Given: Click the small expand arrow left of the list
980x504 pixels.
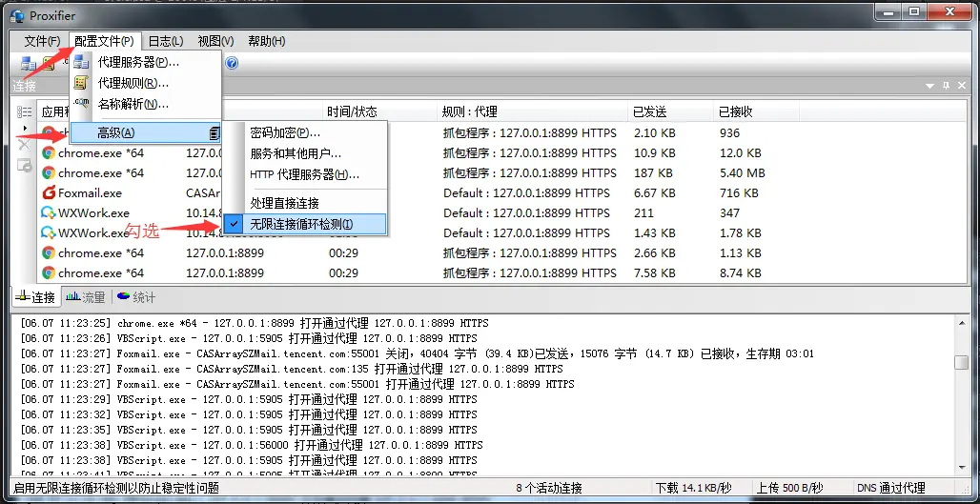Looking at the screenshot, I should pyautogui.click(x=25, y=128).
